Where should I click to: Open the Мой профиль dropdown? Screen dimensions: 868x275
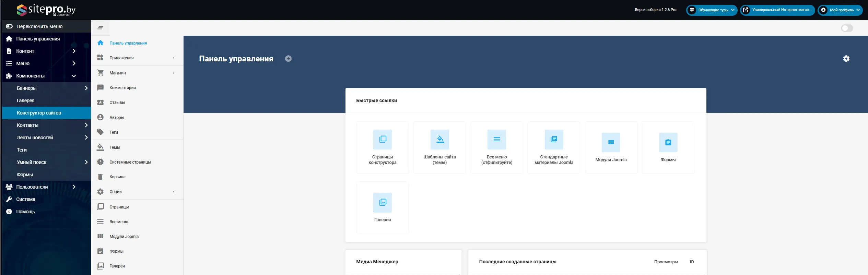point(840,10)
